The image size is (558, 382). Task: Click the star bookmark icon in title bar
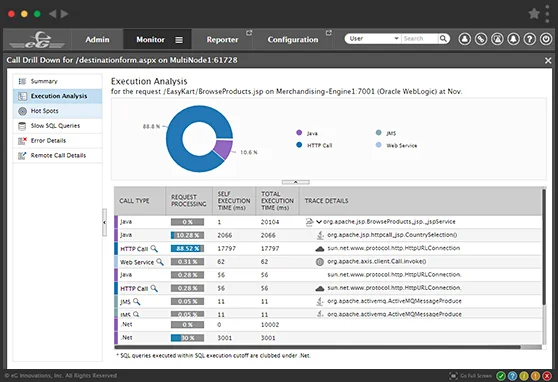point(534,14)
